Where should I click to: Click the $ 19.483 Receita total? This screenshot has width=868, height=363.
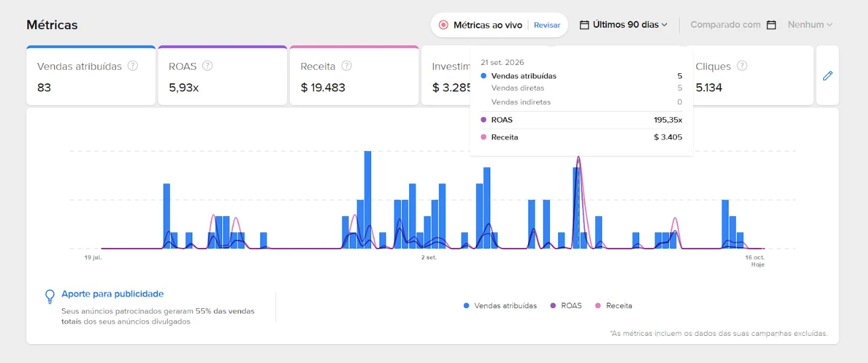click(323, 88)
